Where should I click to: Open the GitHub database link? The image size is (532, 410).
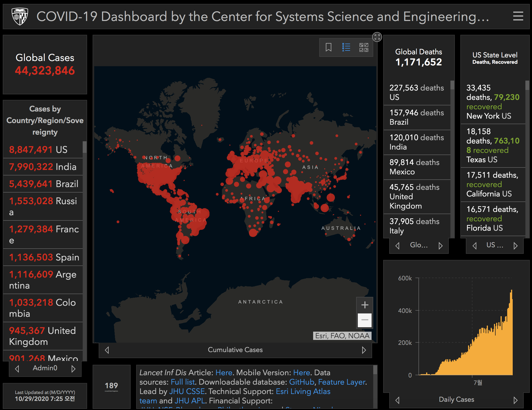(302, 382)
